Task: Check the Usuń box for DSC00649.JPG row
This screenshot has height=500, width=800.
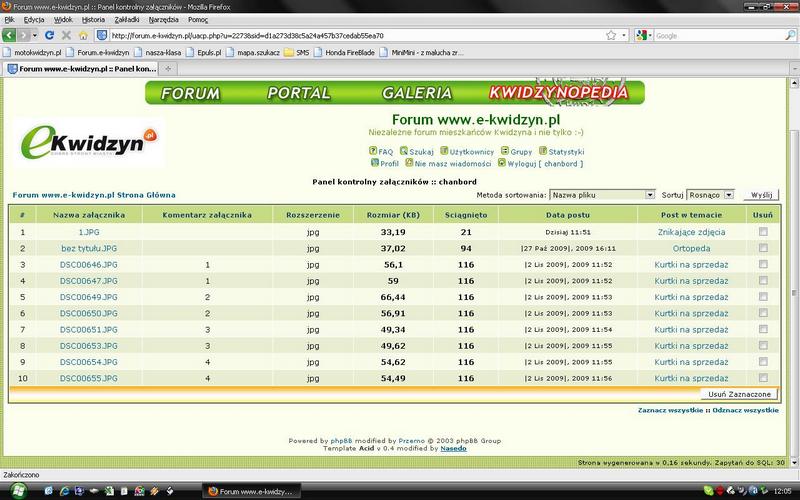Action: point(763,297)
